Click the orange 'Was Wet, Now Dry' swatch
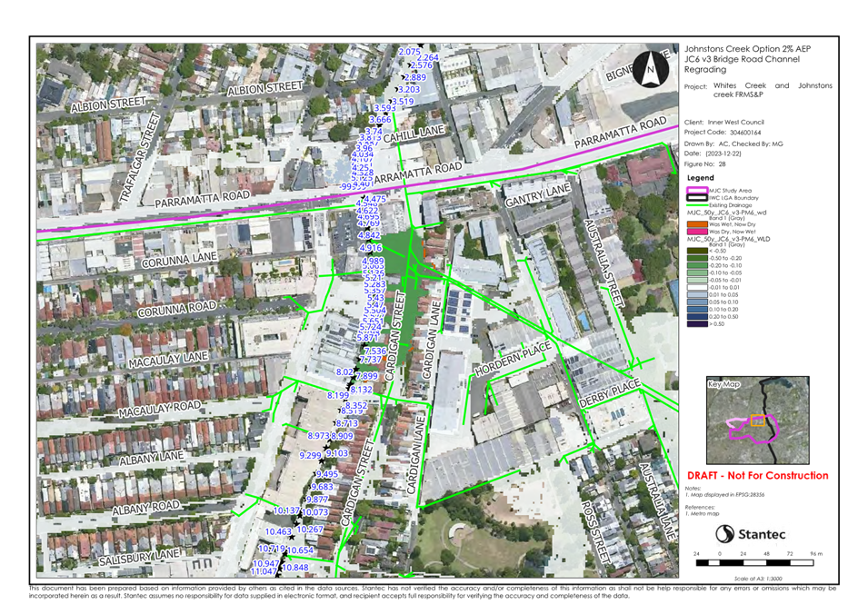The width and height of the screenshot is (868, 614). (x=697, y=224)
